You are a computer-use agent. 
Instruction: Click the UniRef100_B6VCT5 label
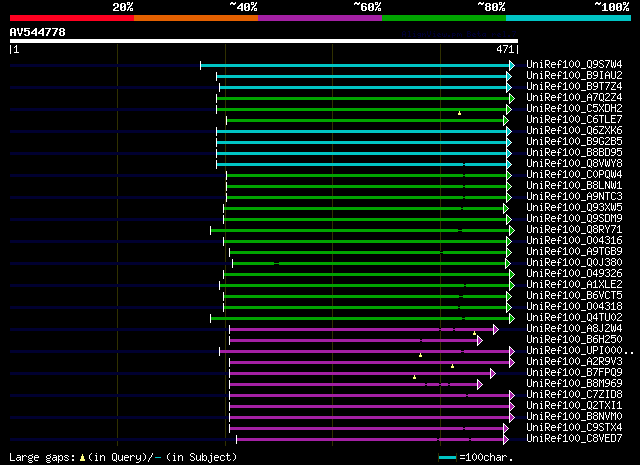[x=574, y=296]
